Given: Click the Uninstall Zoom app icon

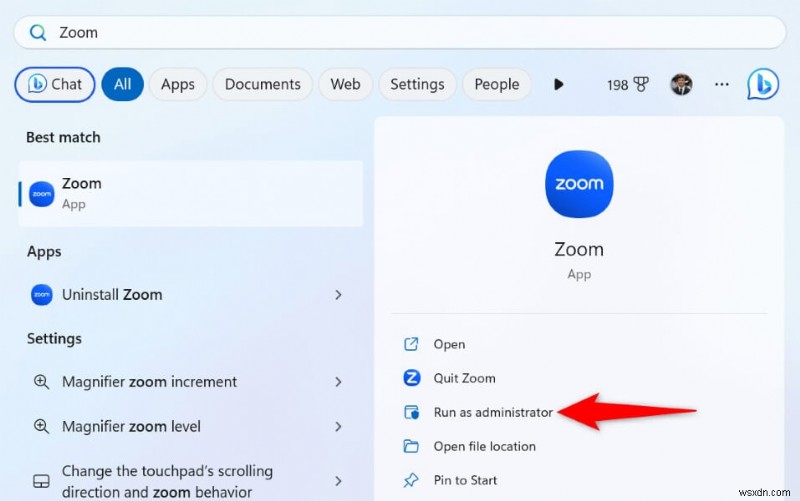Looking at the screenshot, I should pos(42,295).
